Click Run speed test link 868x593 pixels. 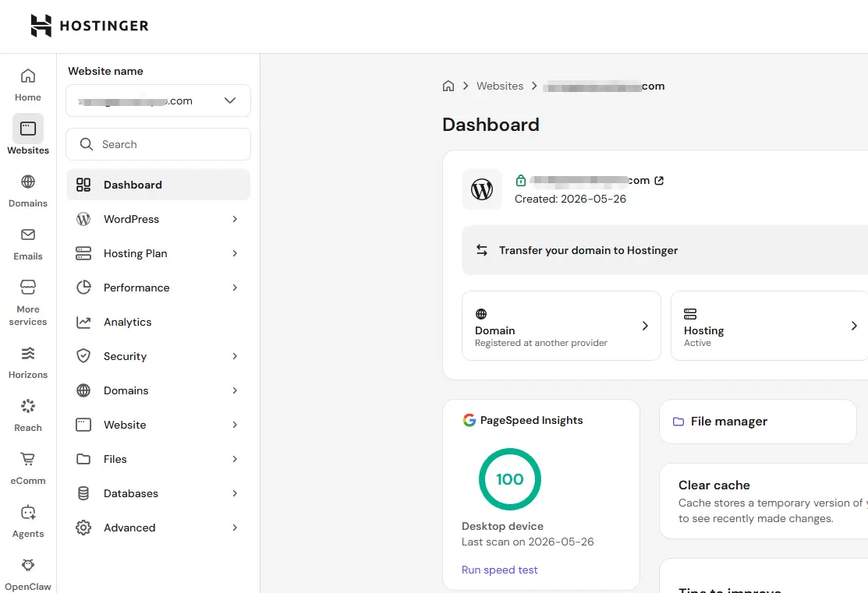pyautogui.click(x=499, y=570)
